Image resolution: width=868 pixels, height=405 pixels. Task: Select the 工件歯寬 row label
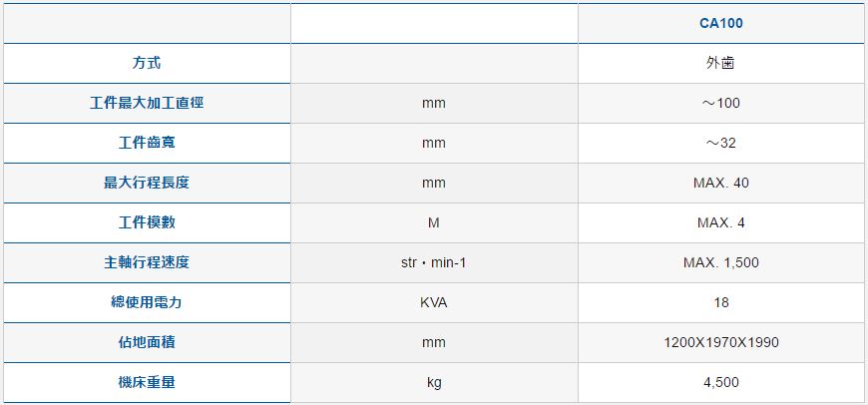(x=147, y=143)
